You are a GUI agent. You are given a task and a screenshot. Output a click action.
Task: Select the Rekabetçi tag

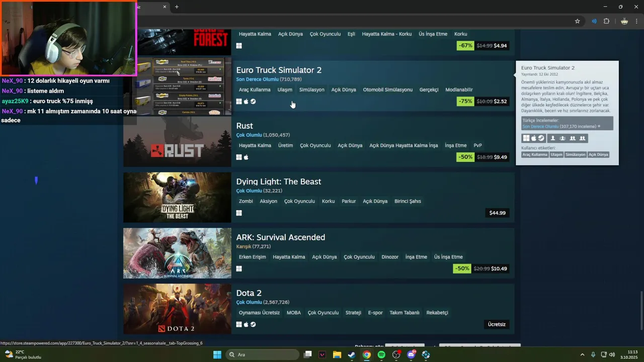[x=437, y=313]
